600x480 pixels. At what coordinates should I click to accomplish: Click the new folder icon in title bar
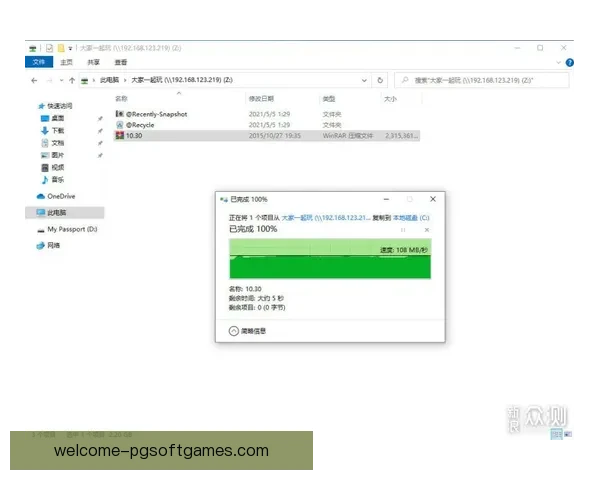60,48
